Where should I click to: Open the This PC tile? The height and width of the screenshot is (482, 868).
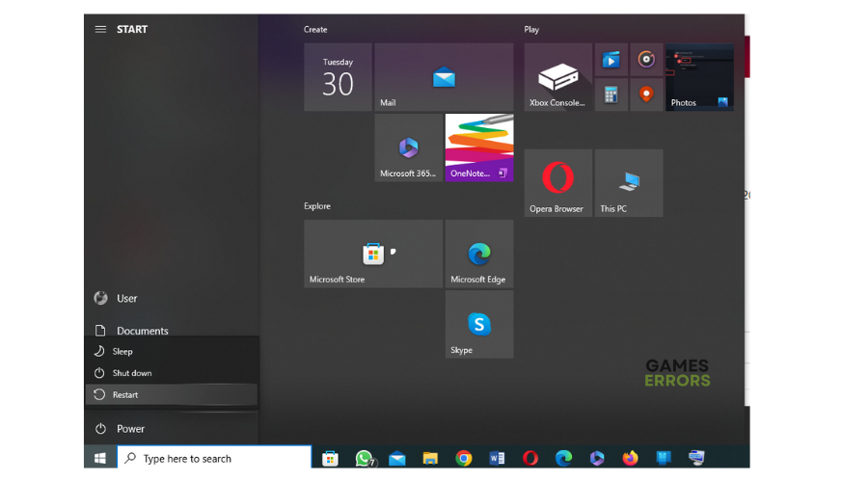tap(629, 183)
